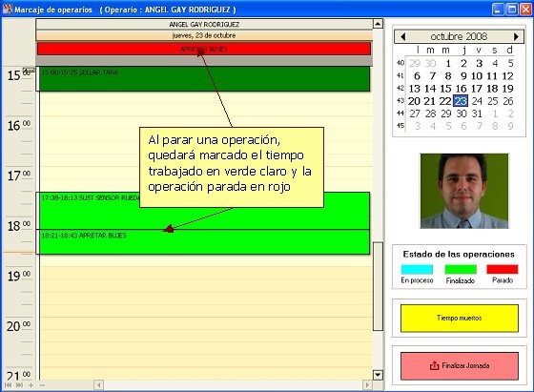Image resolution: width=534 pixels, height=392 pixels.
Task: Click the Finalizar Jornada button
Action: [460, 366]
